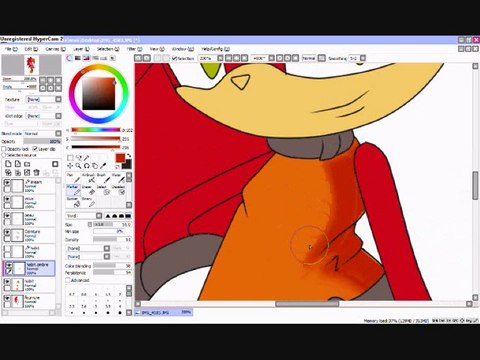Hide the fourrure layer
The height and width of the screenshot is (360, 480).
(x=7, y=298)
